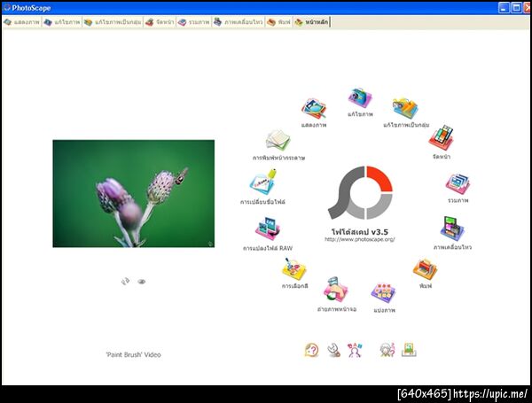Click the cartoon face icon at bottom

click(387, 350)
